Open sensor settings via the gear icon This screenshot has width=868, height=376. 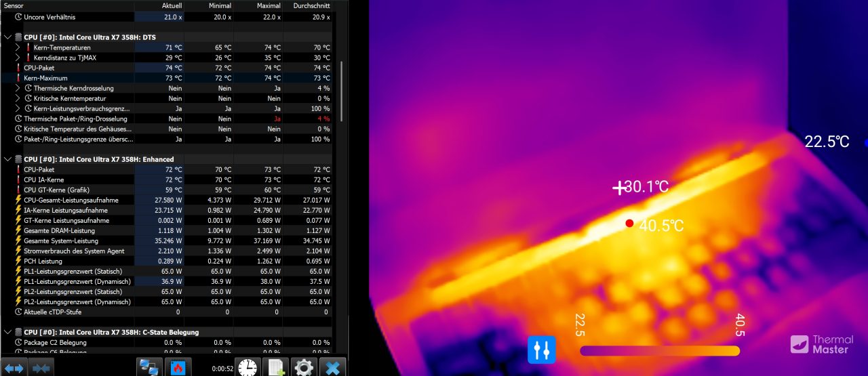point(304,367)
